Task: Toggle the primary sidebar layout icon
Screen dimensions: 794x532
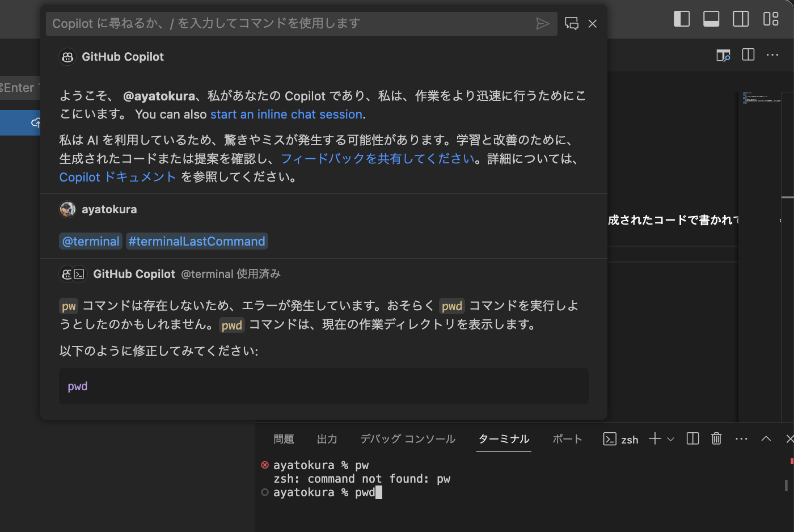Action: pyautogui.click(x=682, y=19)
